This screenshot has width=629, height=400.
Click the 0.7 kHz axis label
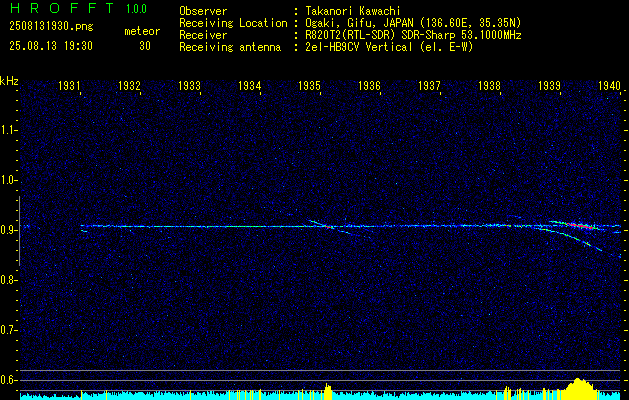click(8, 330)
